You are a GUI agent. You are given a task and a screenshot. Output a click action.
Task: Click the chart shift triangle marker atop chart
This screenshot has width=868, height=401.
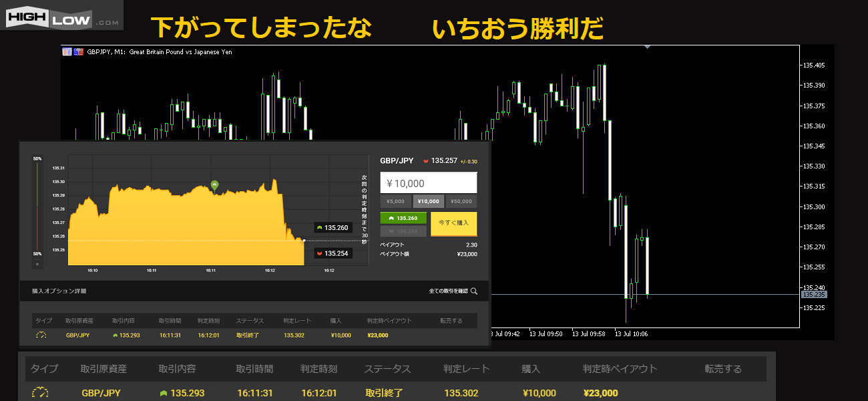(x=646, y=47)
